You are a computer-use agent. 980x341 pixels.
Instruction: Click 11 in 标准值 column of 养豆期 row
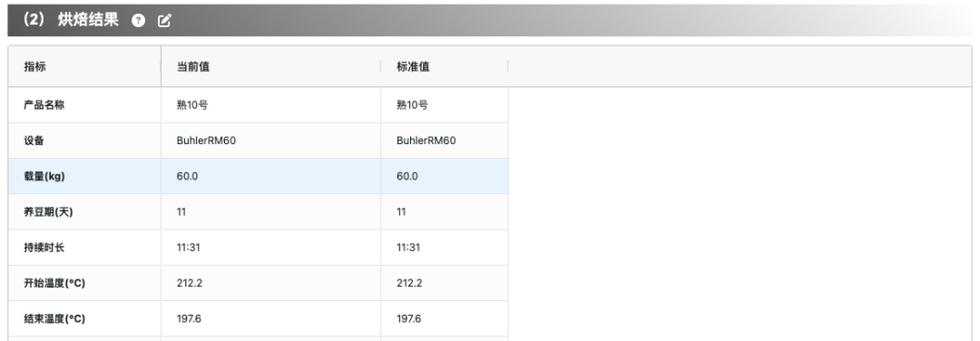point(401,211)
